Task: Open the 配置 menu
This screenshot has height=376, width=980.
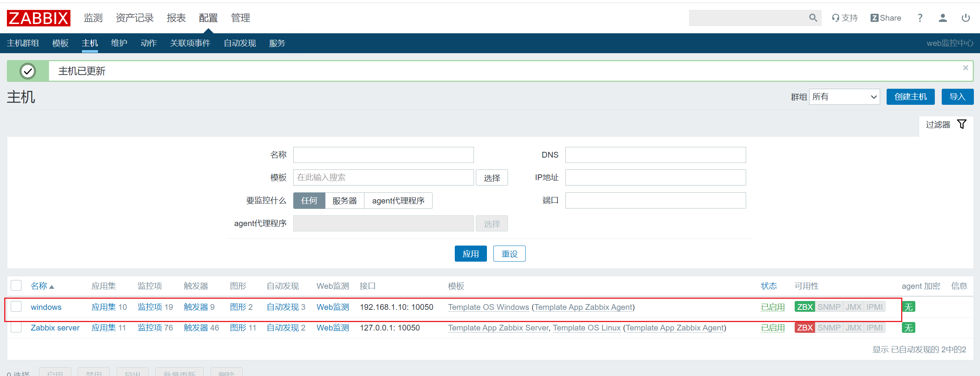Action: pyautogui.click(x=208, y=18)
